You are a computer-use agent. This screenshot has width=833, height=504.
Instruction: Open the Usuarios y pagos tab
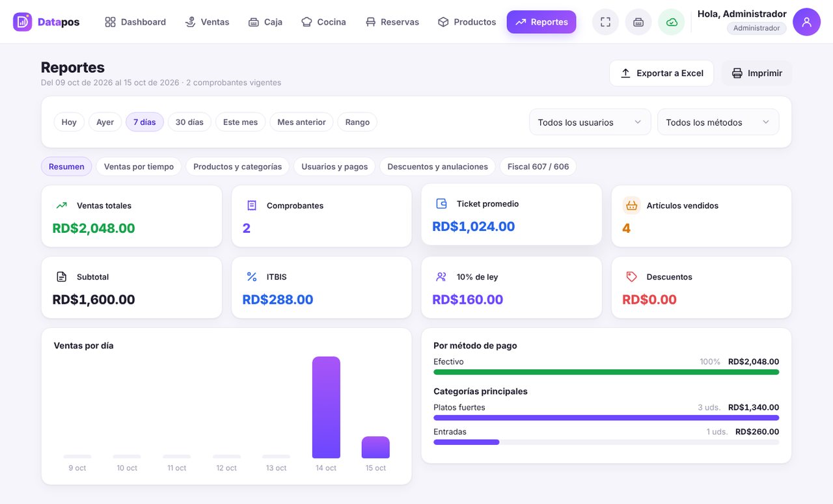click(x=335, y=166)
